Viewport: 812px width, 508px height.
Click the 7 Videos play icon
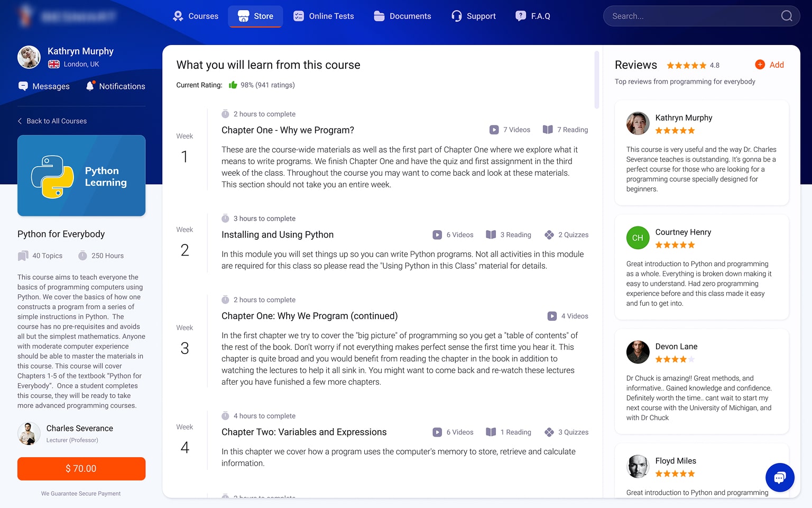pyautogui.click(x=494, y=130)
